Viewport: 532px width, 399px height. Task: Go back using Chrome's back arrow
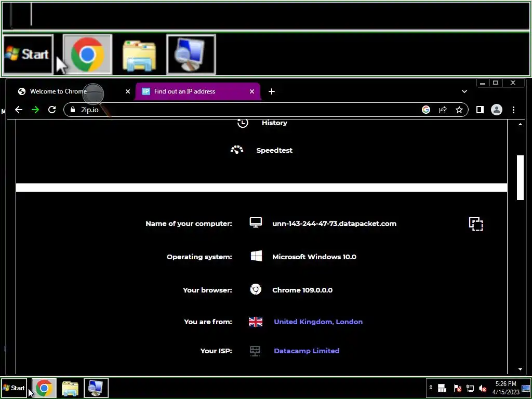pyautogui.click(x=19, y=110)
